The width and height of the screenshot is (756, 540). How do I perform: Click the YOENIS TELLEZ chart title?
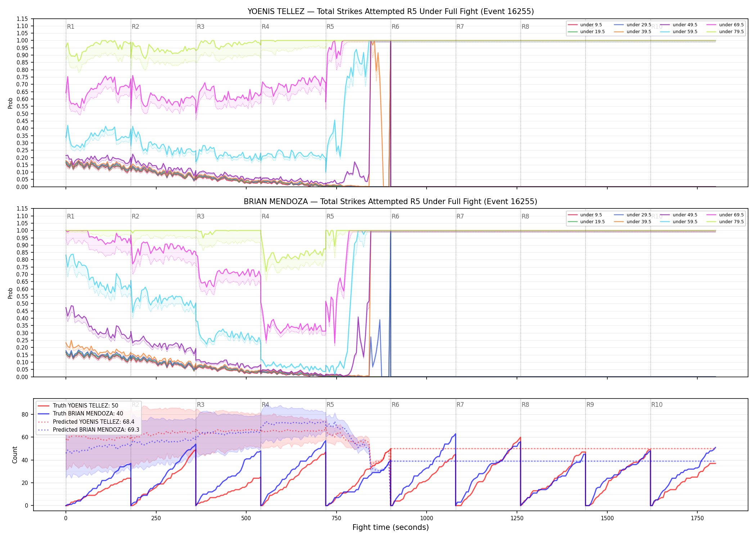pos(391,12)
